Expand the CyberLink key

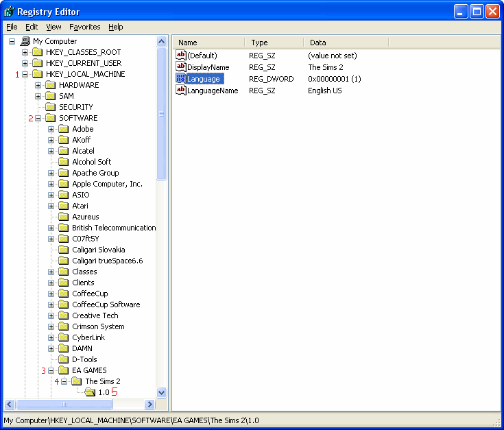point(51,337)
